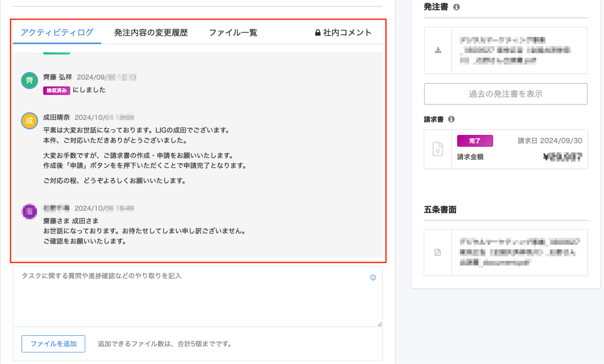Open the 社内コメント tab
Image resolution: width=604 pixels, height=364 pixels.
pyautogui.click(x=343, y=33)
